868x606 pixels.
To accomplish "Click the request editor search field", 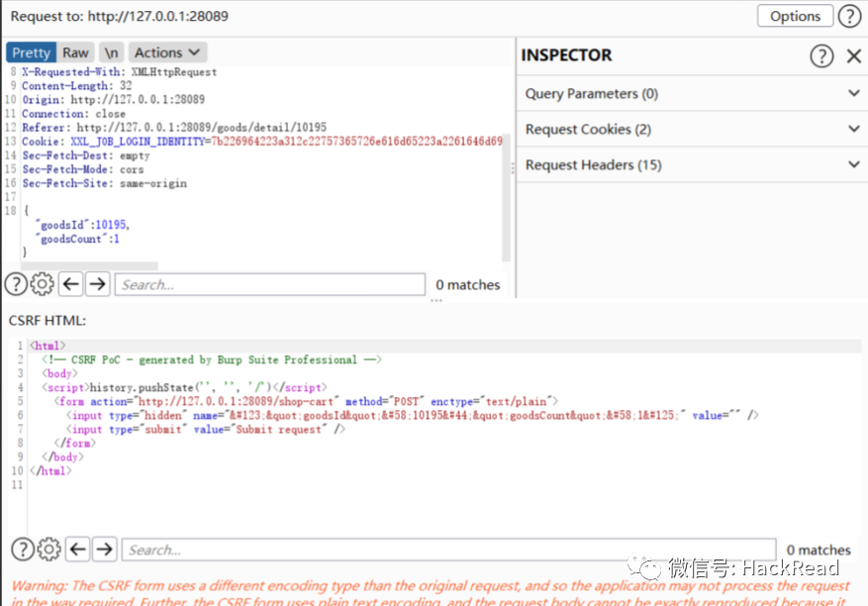I will [270, 285].
